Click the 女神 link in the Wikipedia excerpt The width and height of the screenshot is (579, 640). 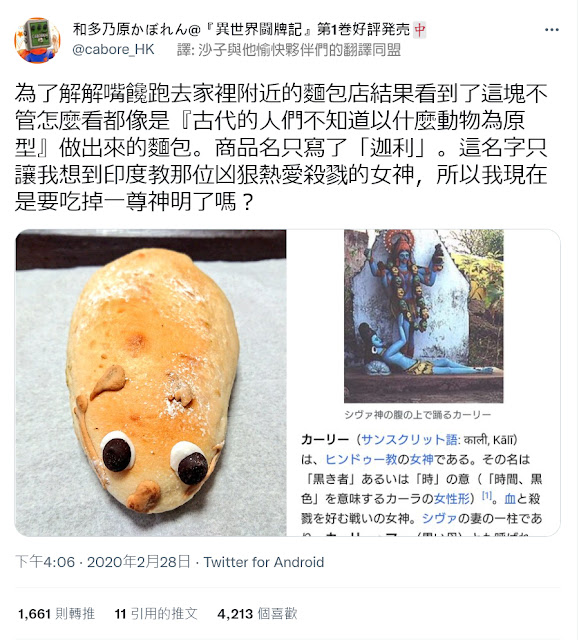tap(421, 459)
